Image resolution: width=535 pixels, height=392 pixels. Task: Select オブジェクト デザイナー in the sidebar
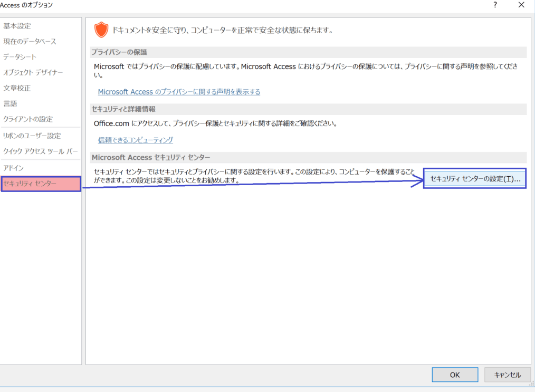pos(33,72)
